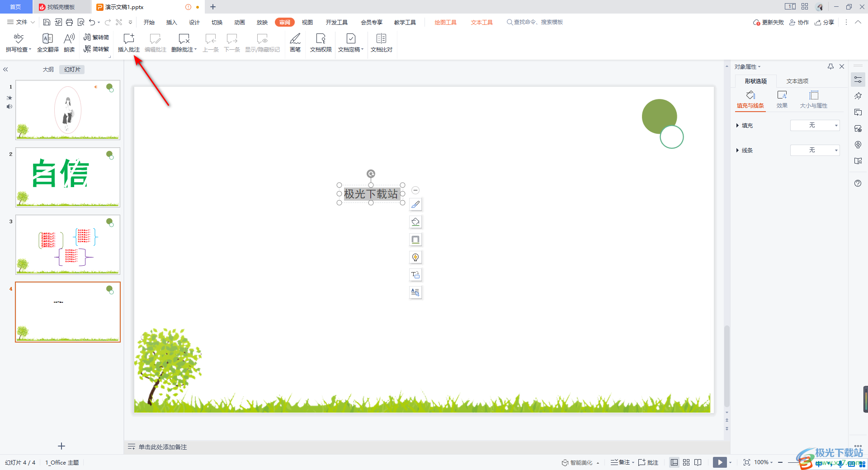Viewport: 868px width, 470px height.
Task: Open the 绘图工具 tab
Action: point(446,22)
